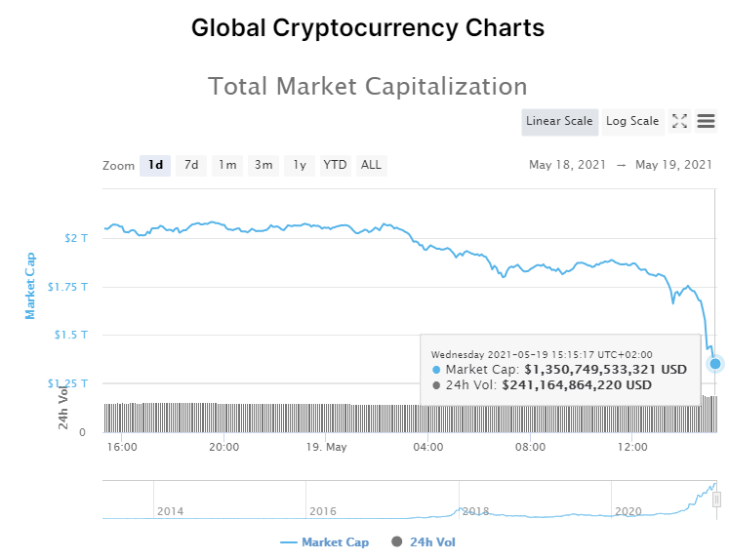
Task: Click the blue data point marker
Action: pyautogui.click(x=715, y=364)
